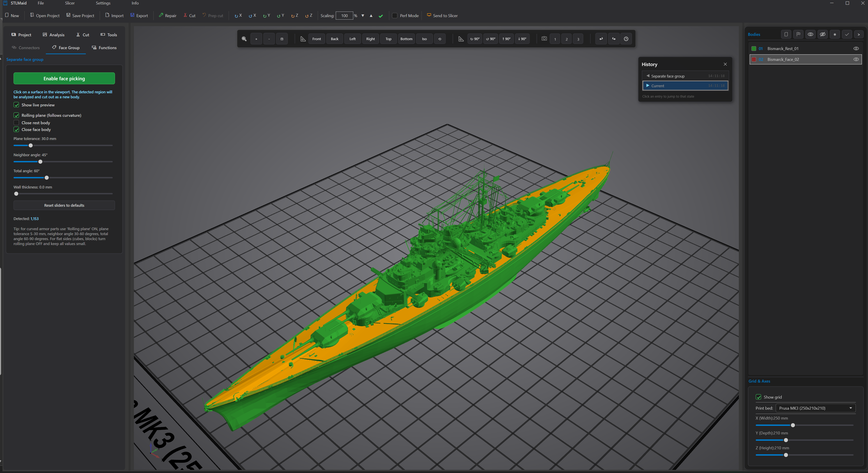Open history with the clock button
The width and height of the screenshot is (868, 473).
626,39
